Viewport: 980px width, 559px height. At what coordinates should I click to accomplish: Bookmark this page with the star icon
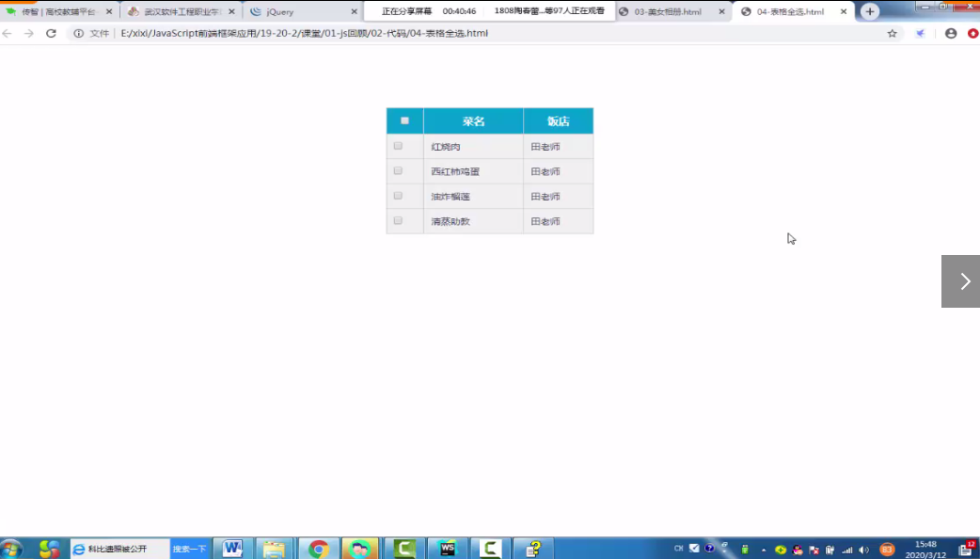pos(892,33)
